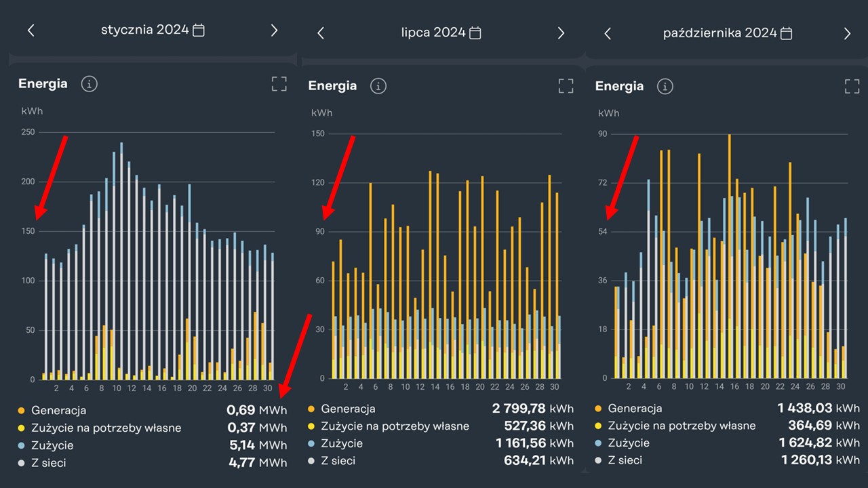This screenshot has width=868, height=488.
Task: Toggle Zużycie series in July legend
Action: pyautogui.click(x=342, y=443)
